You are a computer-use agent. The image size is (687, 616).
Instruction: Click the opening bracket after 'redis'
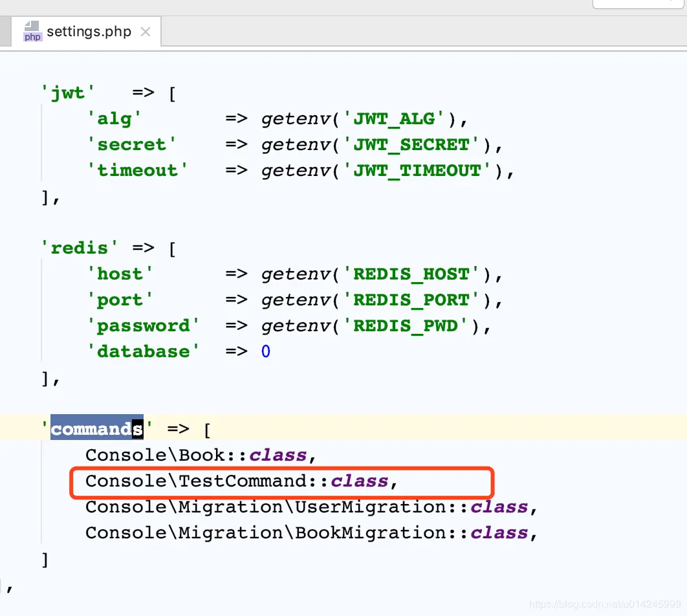[x=172, y=249]
